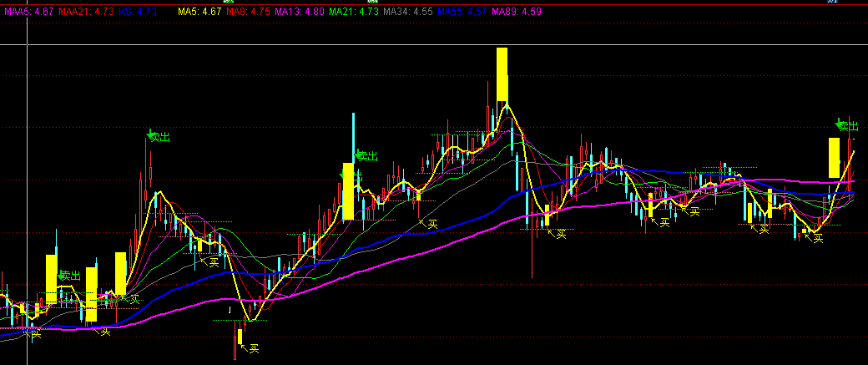Click the gray MA34: 4.55 label
Viewport: 868px width, 365px height.
point(406,13)
